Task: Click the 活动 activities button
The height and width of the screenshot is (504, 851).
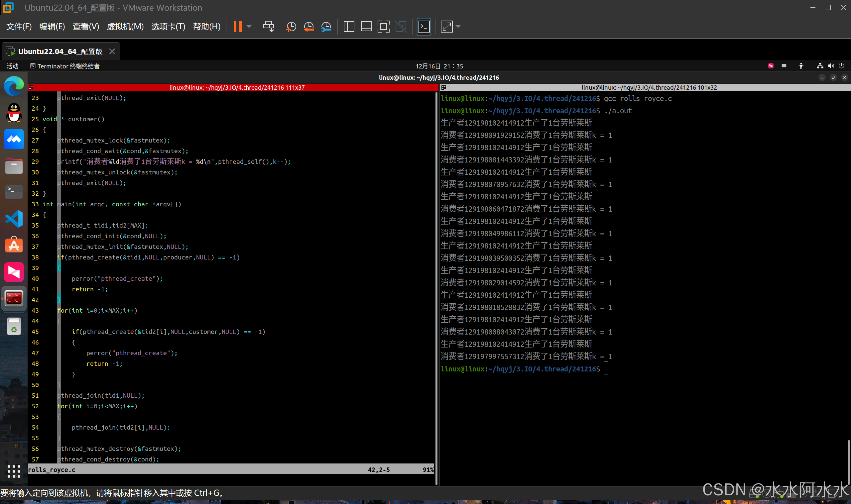Action: point(12,66)
